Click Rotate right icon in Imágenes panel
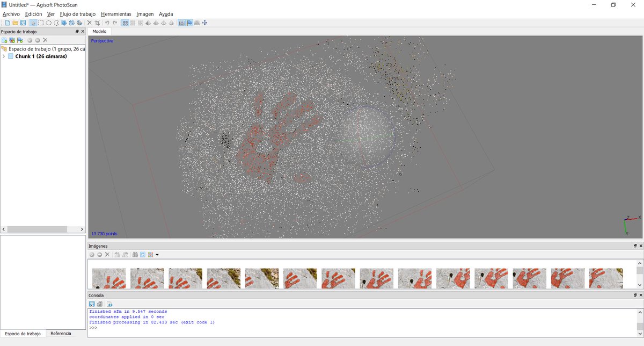The image size is (644, 346). (x=125, y=254)
